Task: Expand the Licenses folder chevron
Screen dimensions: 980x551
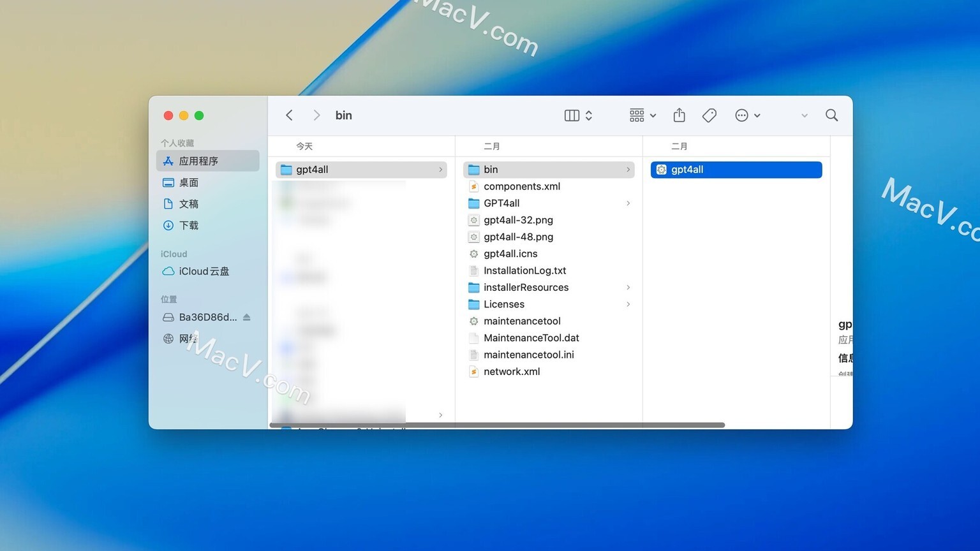Action: 628,304
